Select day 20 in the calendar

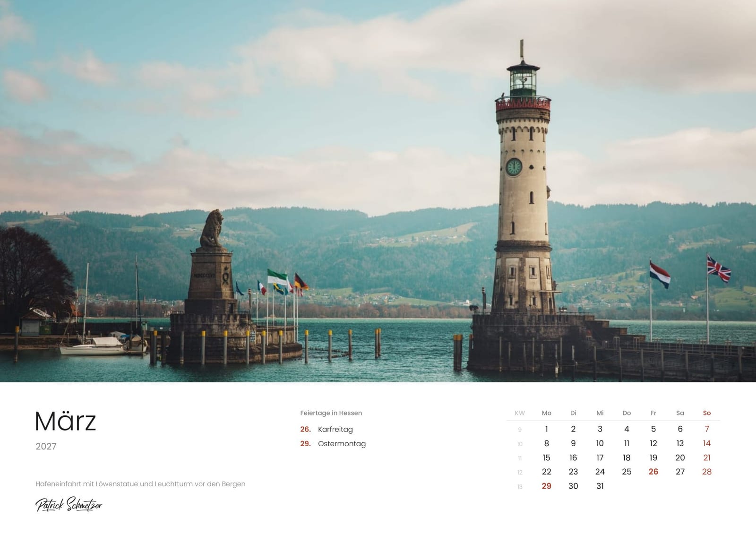(680, 457)
